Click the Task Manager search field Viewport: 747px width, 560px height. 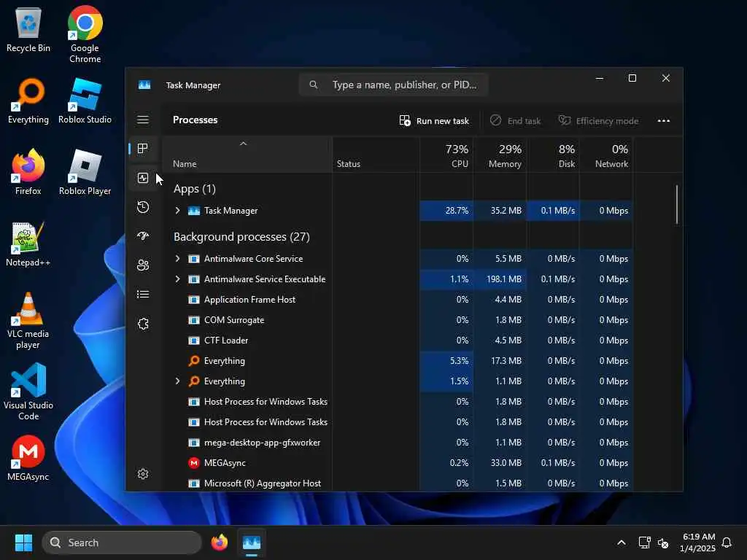[393, 85]
